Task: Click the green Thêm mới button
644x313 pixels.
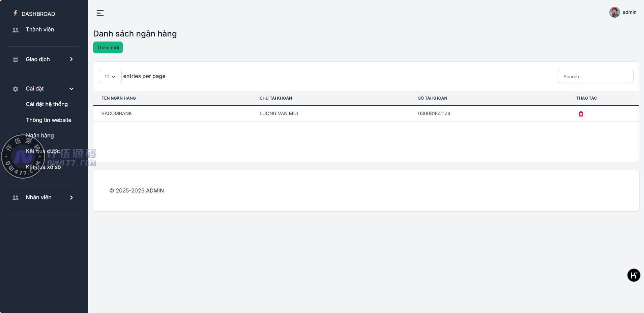Action: point(108,48)
